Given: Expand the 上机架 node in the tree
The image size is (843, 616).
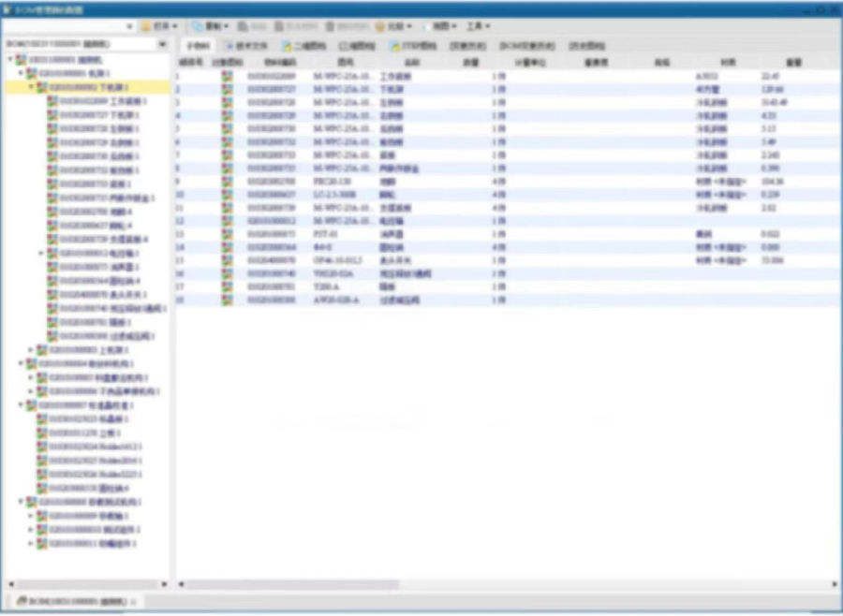Looking at the screenshot, I should (31, 350).
